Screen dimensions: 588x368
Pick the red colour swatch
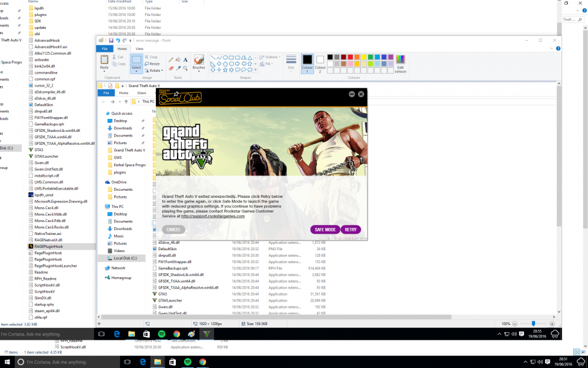[x=350, y=57]
